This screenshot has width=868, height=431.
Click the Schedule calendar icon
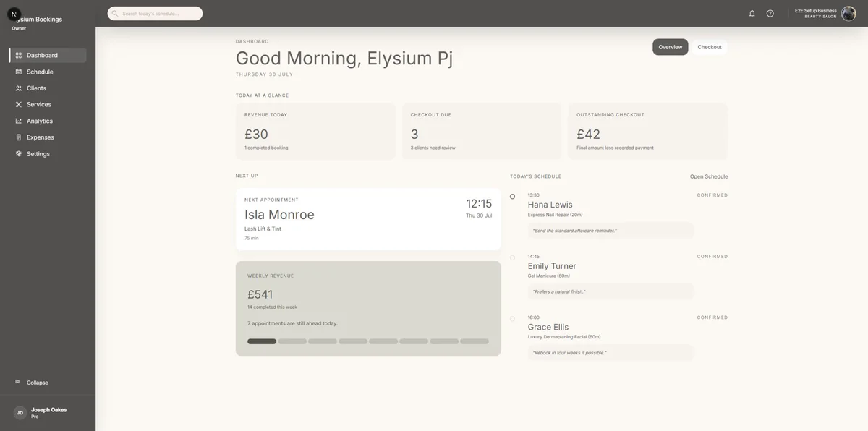point(19,72)
